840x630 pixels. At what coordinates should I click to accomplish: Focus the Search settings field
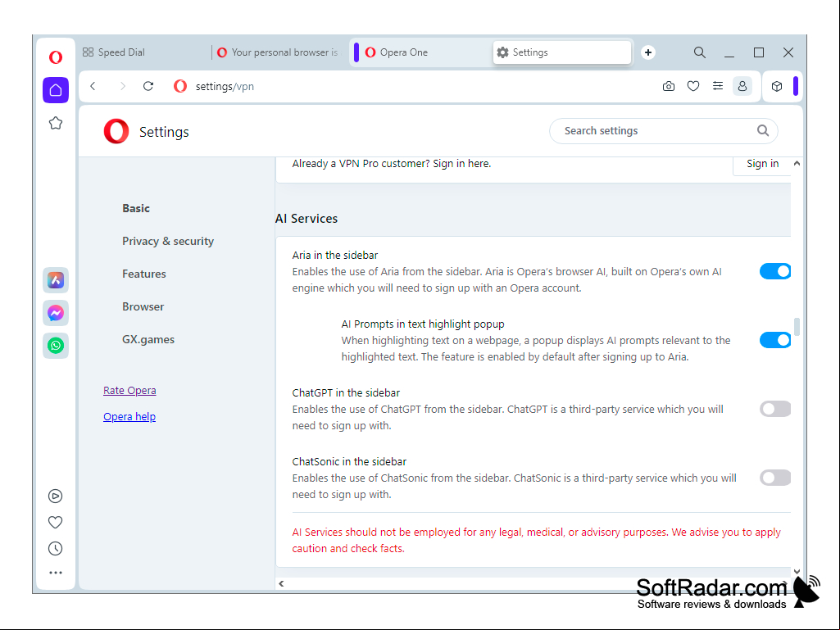tap(663, 131)
